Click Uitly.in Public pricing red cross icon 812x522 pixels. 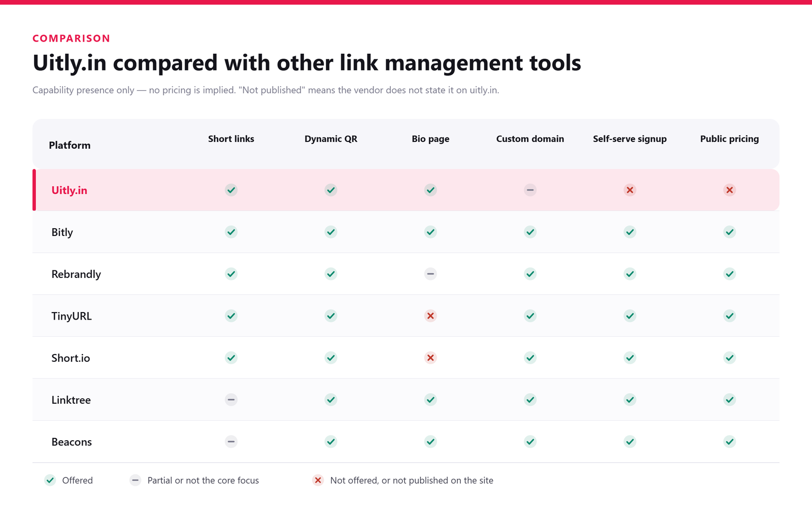[x=730, y=190]
